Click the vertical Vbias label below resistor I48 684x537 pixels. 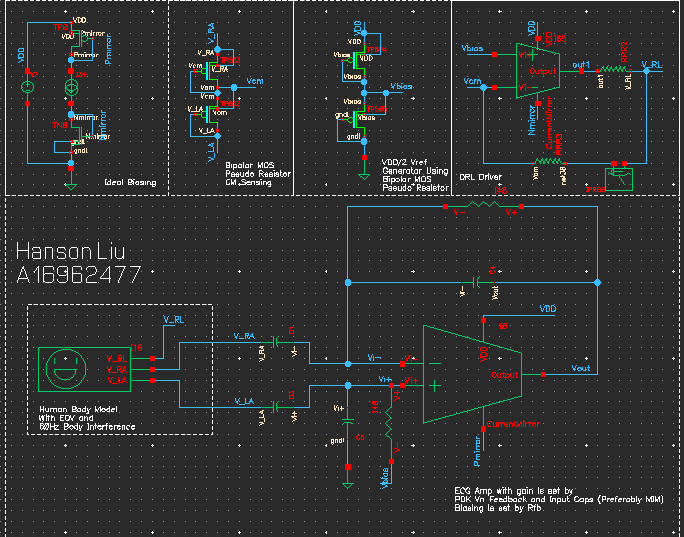(385, 478)
